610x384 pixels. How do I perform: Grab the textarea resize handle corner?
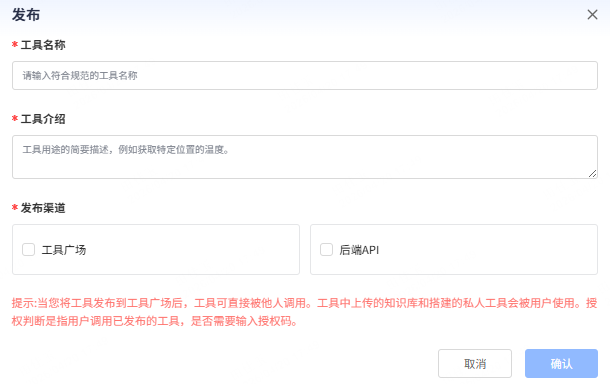(592, 174)
